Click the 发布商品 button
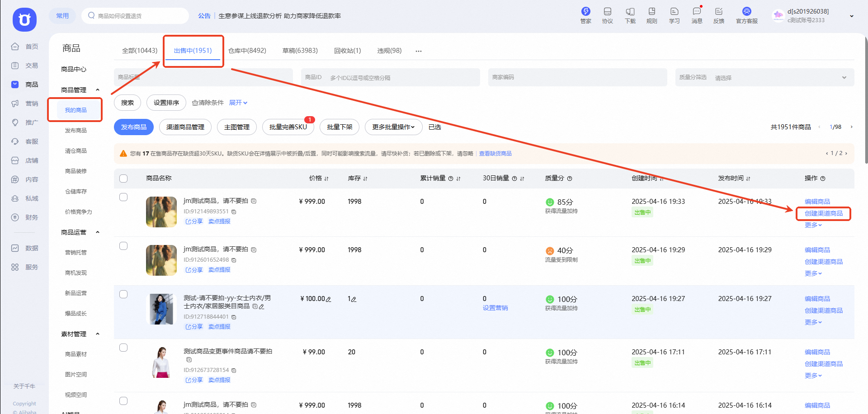Screen dimensions: 868x414 pyautogui.click(x=133, y=127)
